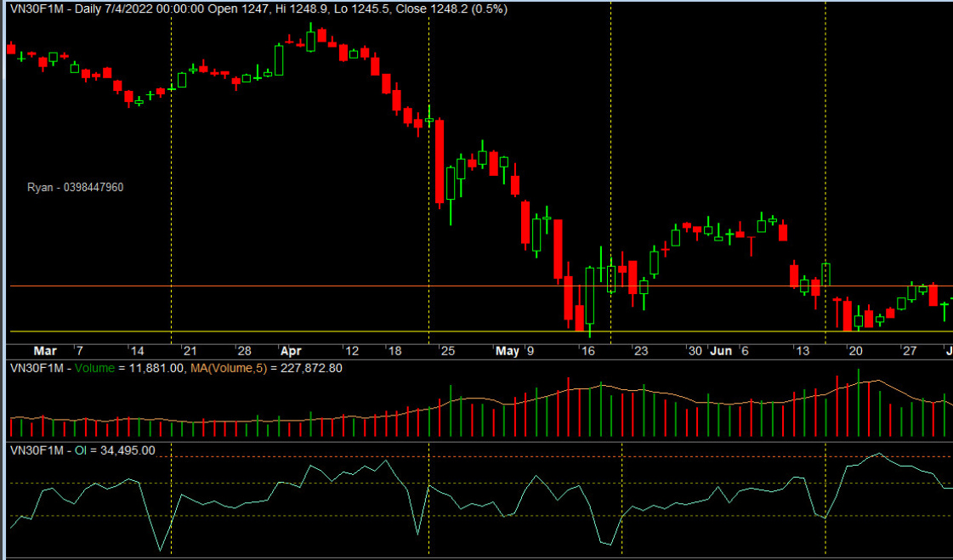Click the '16' date label on the axis
This screenshot has width=953, height=560.
pos(587,351)
